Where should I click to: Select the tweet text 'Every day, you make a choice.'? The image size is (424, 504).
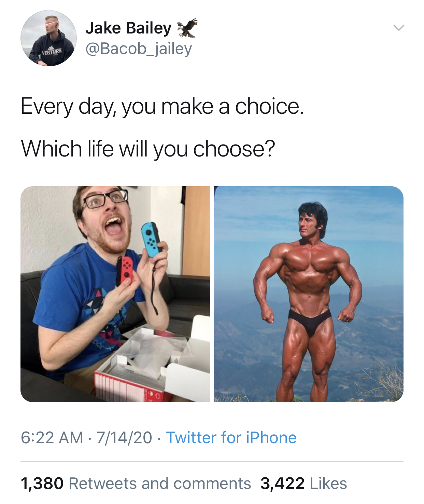162,107
